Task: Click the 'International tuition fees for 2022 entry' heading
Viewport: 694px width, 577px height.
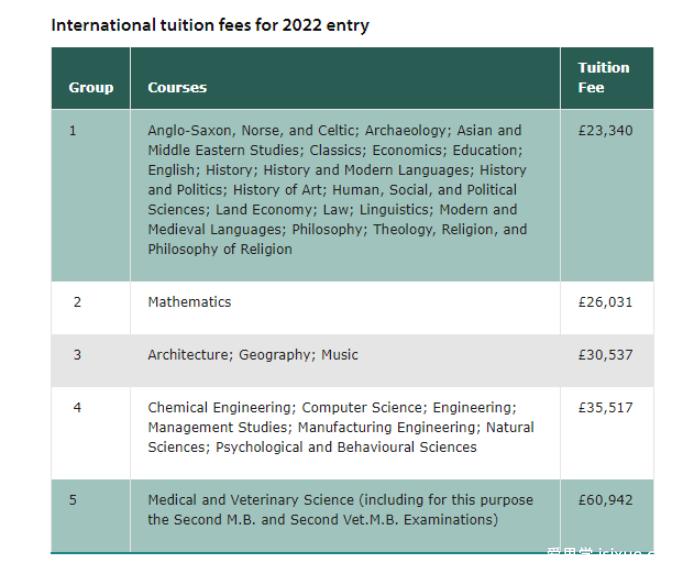Action: click(210, 25)
